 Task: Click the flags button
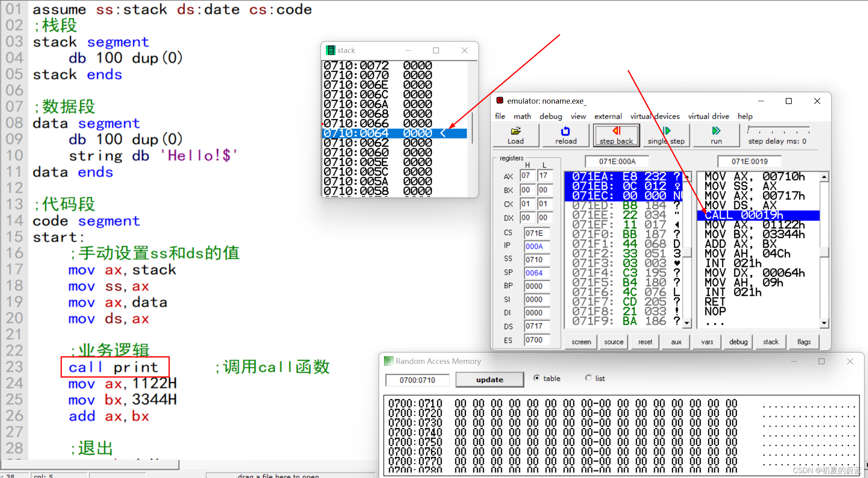pyautogui.click(x=804, y=342)
